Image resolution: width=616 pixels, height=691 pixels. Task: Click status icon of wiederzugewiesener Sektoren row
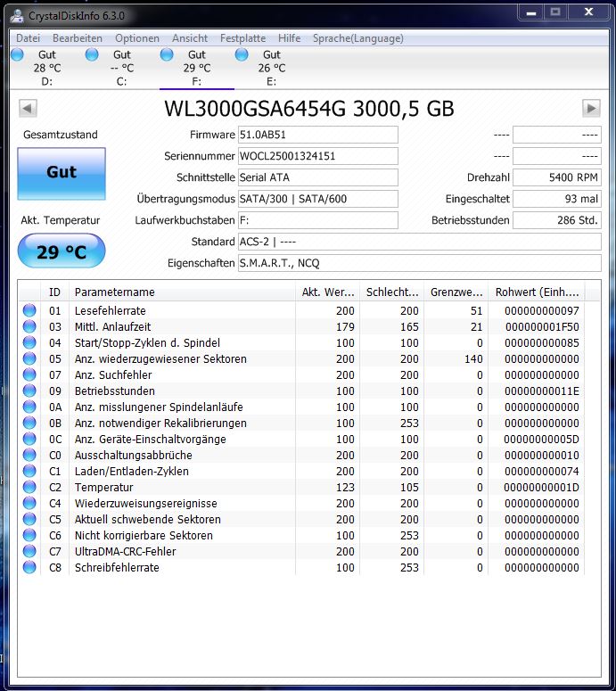pos(29,358)
